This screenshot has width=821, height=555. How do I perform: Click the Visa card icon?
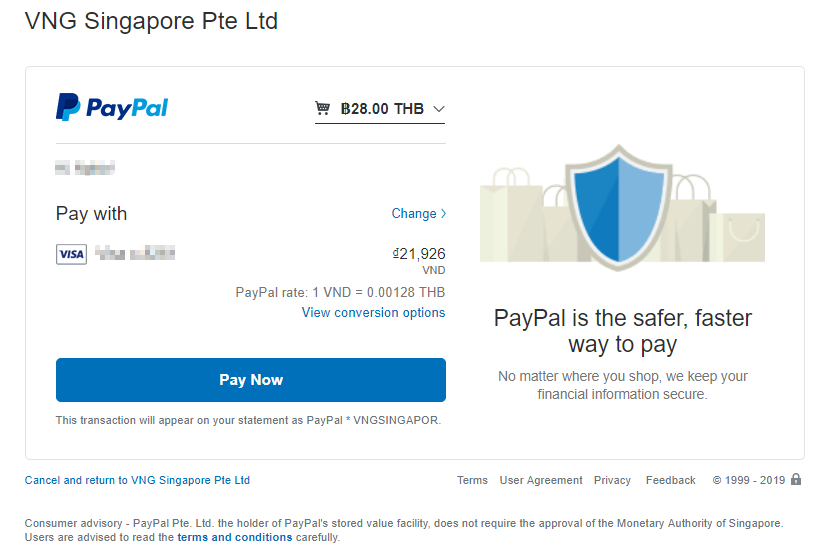pyautogui.click(x=71, y=254)
